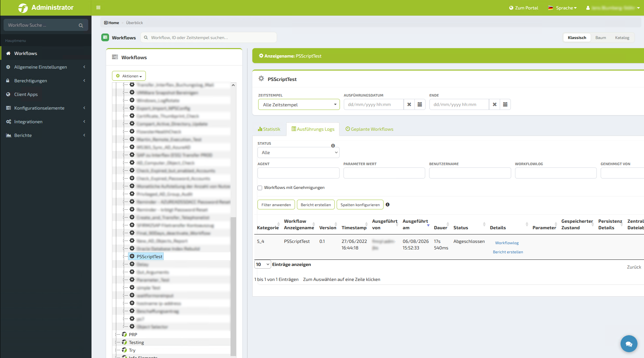This screenshot has width=644, height=358.
Task: Expand Allgemeine Einstellungen sidebar menu
Action: click(46, 67)
